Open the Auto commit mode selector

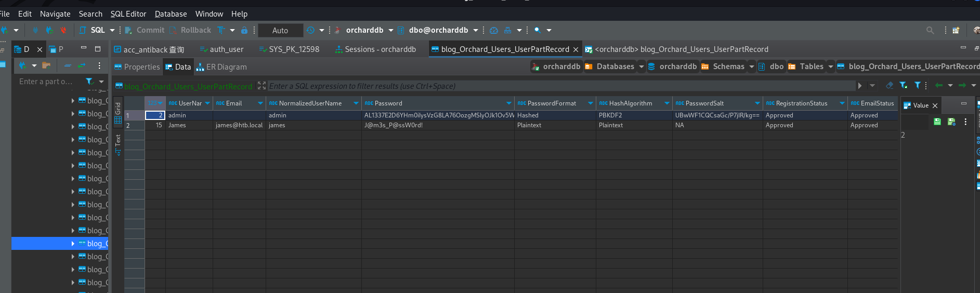click(x=280, y=31)
